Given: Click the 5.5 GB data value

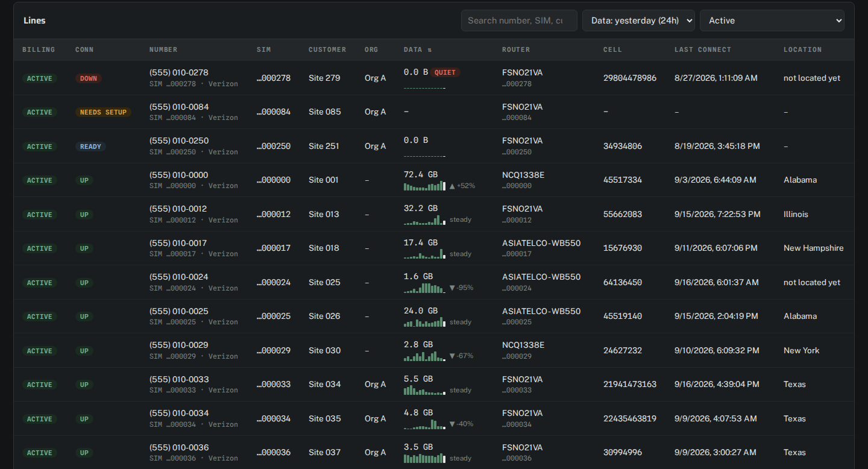Looking at the screenshot, I should (418, 379).
